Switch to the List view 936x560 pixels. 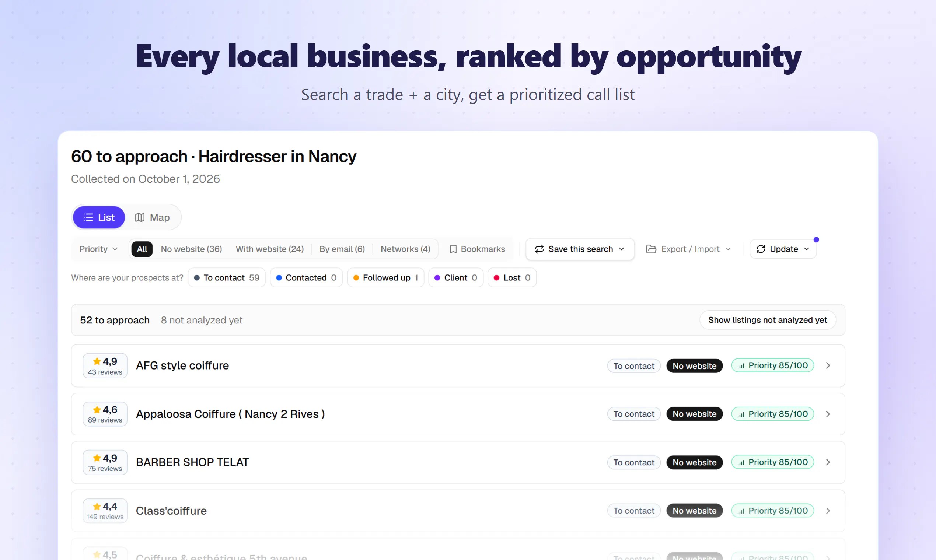(x=98, y=217)
